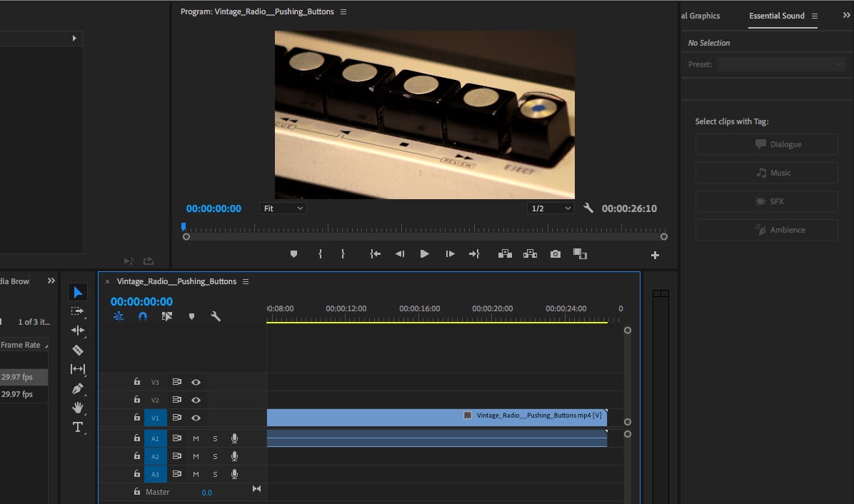Open Program monitor panel menu
This screenshot has width=854, height=504.
click(343, 11)
